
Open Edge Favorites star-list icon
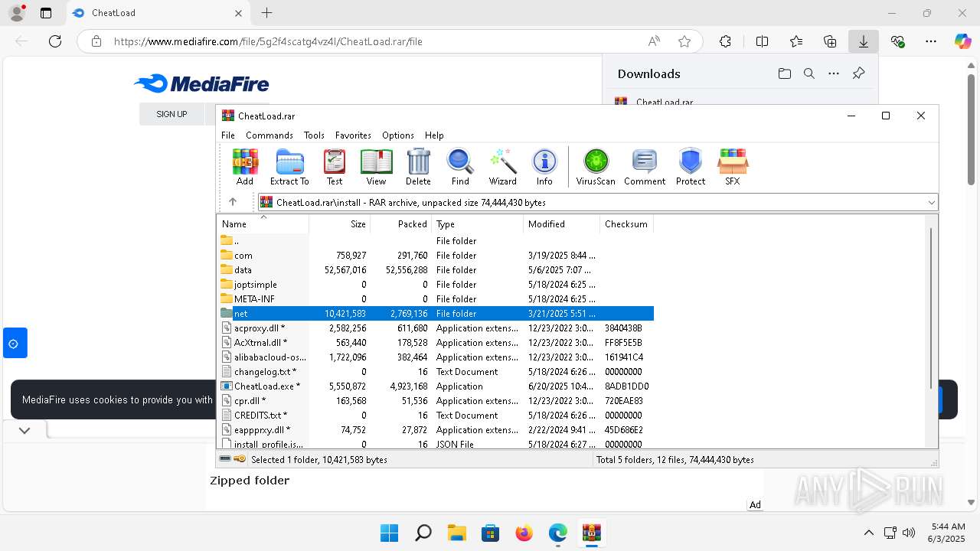tap(796, 41)
